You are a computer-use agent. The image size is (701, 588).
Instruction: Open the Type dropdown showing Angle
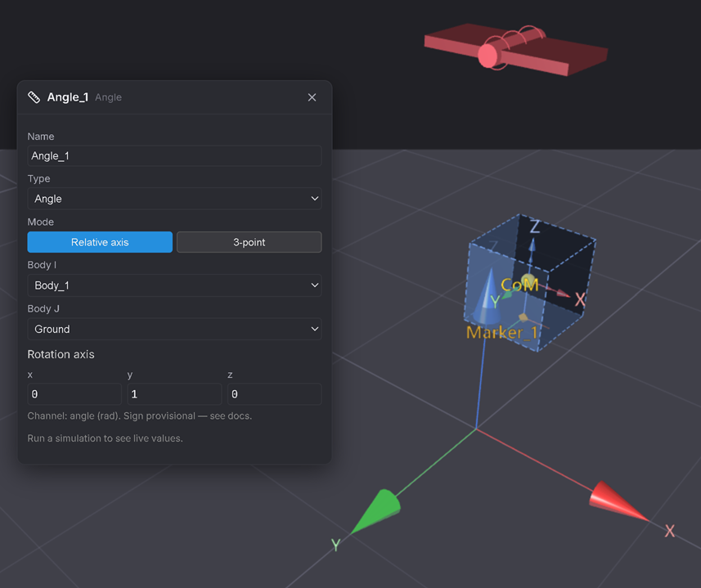tap(174, 199)
